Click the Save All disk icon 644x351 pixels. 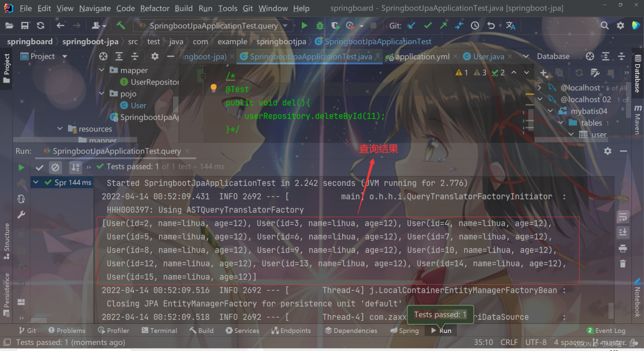coord(25,25)
